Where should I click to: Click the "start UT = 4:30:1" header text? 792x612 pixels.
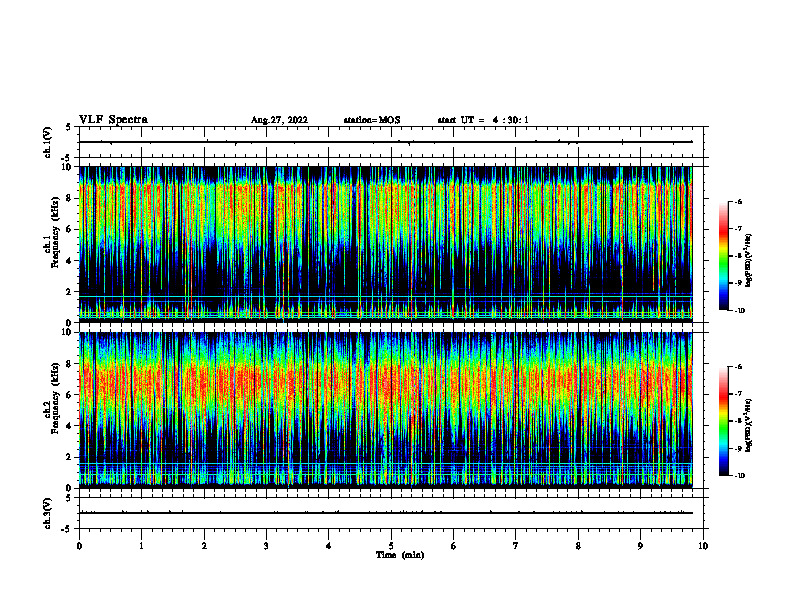[483, 120]
